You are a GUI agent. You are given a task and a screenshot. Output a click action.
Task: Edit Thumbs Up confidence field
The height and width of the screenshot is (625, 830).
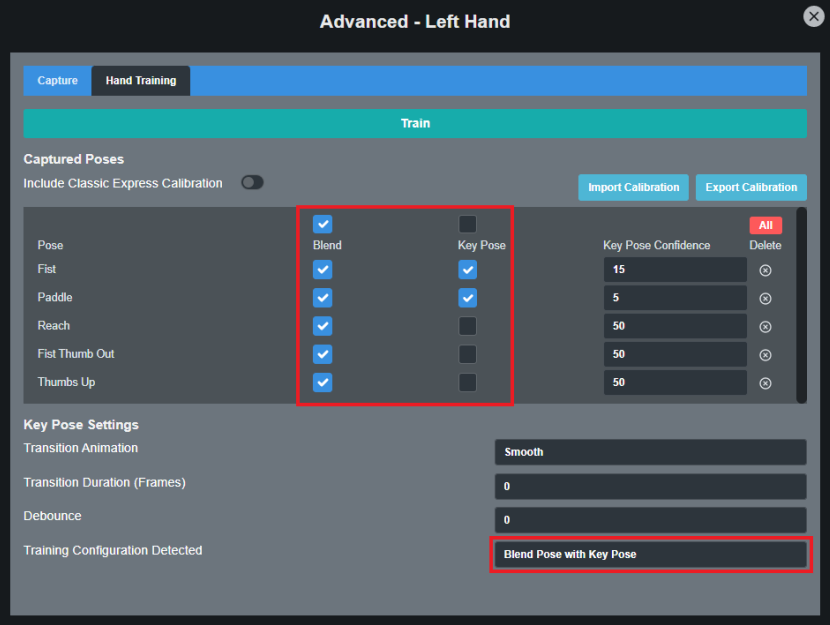coord(675,382)
